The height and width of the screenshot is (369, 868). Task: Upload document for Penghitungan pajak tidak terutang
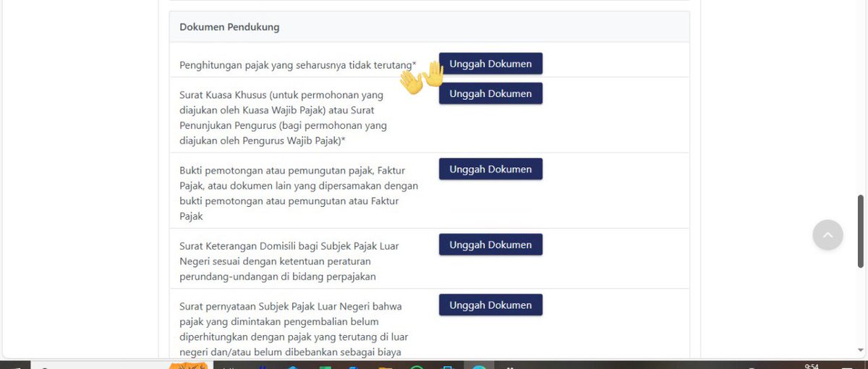click(x=490, y=64)
